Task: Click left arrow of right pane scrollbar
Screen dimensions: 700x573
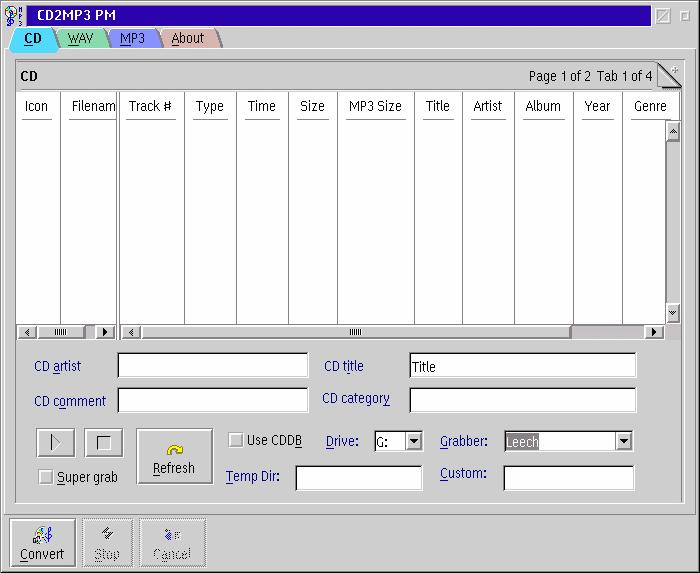Action: point(131,332)
